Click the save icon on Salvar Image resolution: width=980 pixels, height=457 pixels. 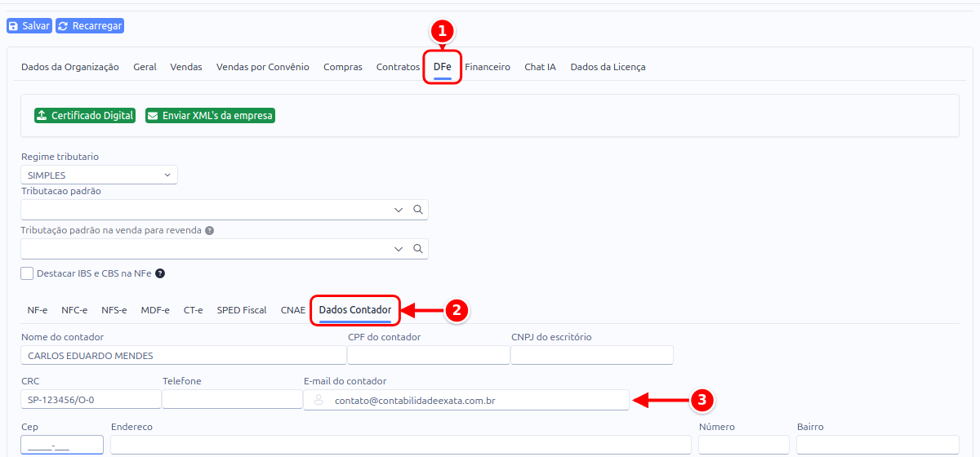(x=14, y=26)
